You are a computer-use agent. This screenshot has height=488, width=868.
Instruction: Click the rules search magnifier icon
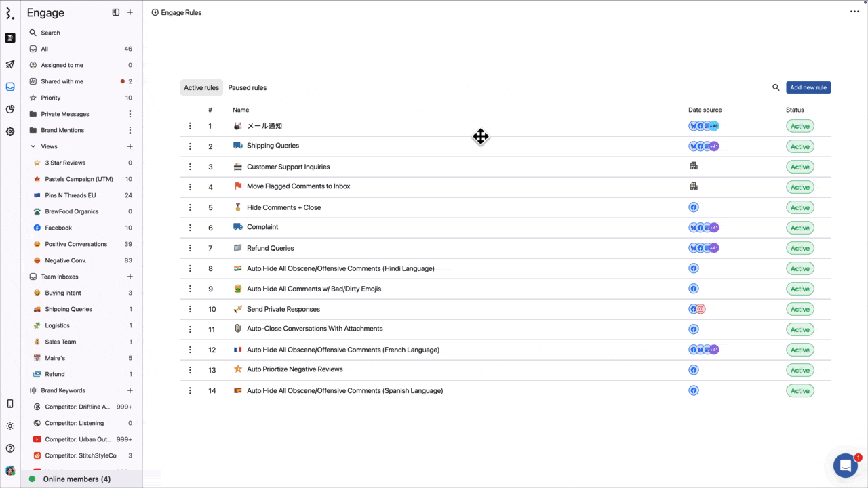tap(776, 87)
